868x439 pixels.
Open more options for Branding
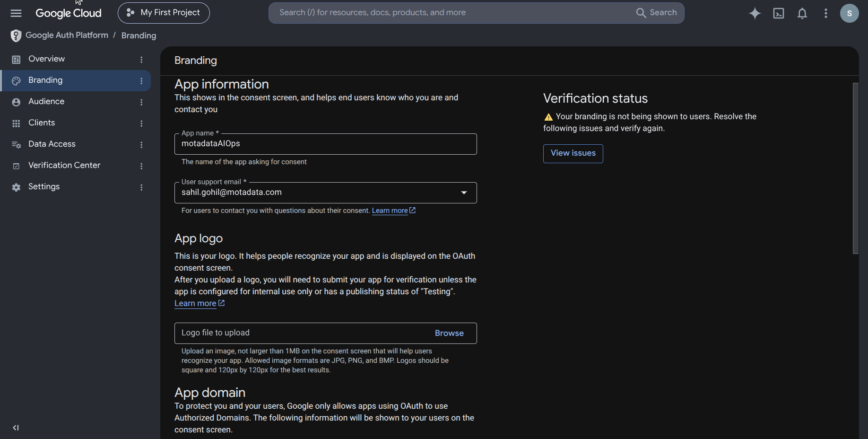(x=141, y=81)
